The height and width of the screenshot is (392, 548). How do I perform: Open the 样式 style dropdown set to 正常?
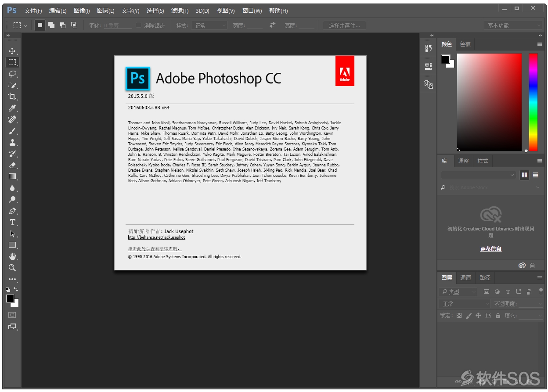tap(209, 25)
